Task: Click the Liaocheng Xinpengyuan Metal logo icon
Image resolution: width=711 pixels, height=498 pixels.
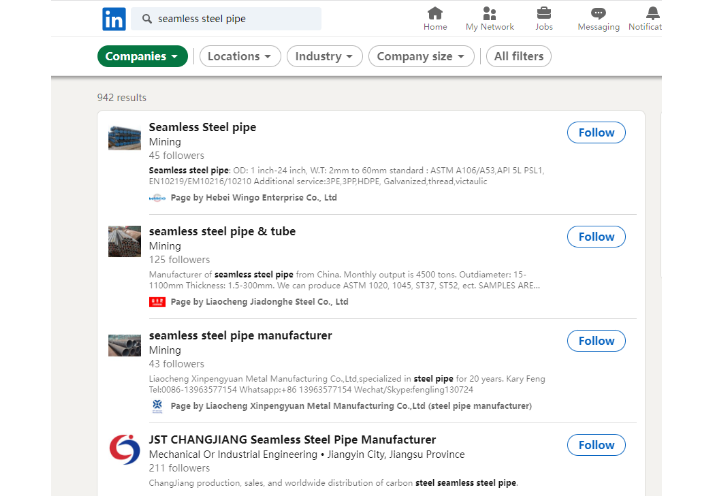Action: 157,406
